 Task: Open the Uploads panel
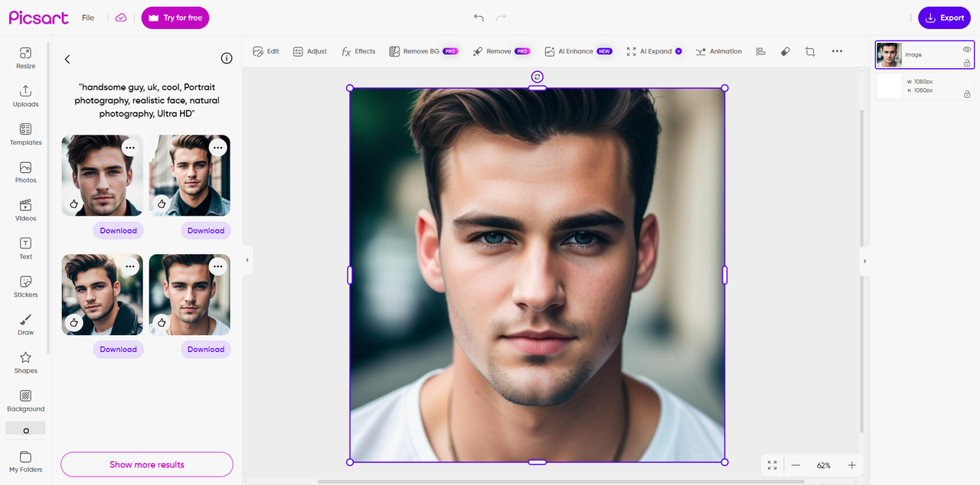pos(25,96)
